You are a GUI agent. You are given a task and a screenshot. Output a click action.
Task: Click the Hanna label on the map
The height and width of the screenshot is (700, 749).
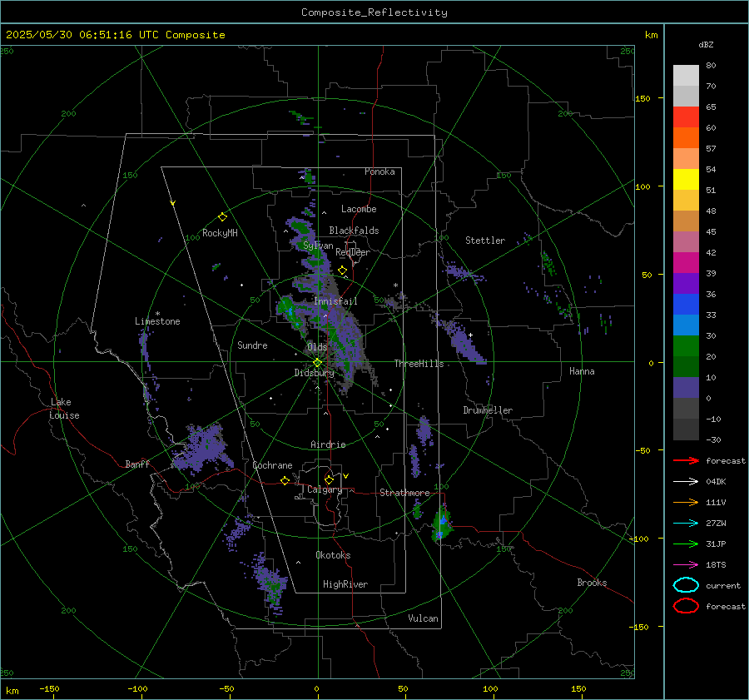[582, 371]
